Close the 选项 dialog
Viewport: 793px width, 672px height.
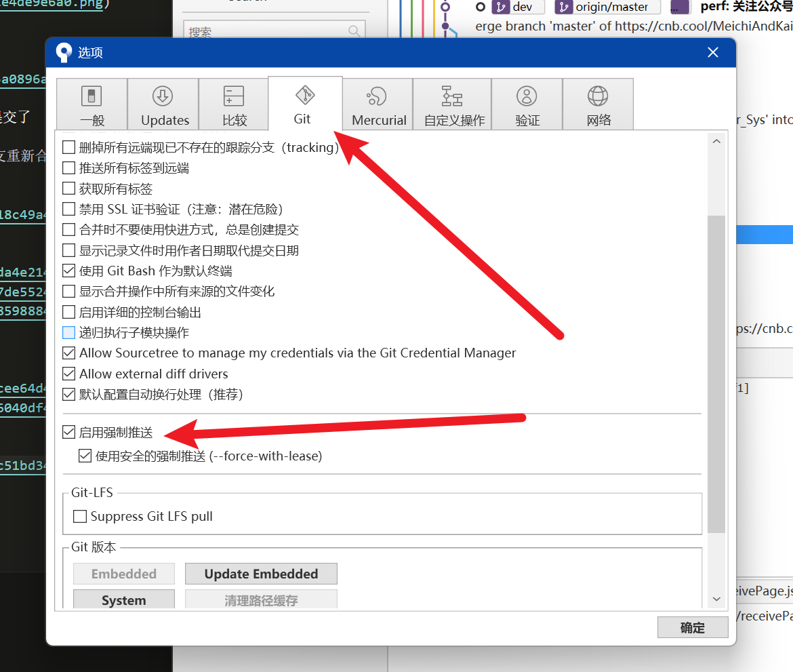(x=713, y=53)
